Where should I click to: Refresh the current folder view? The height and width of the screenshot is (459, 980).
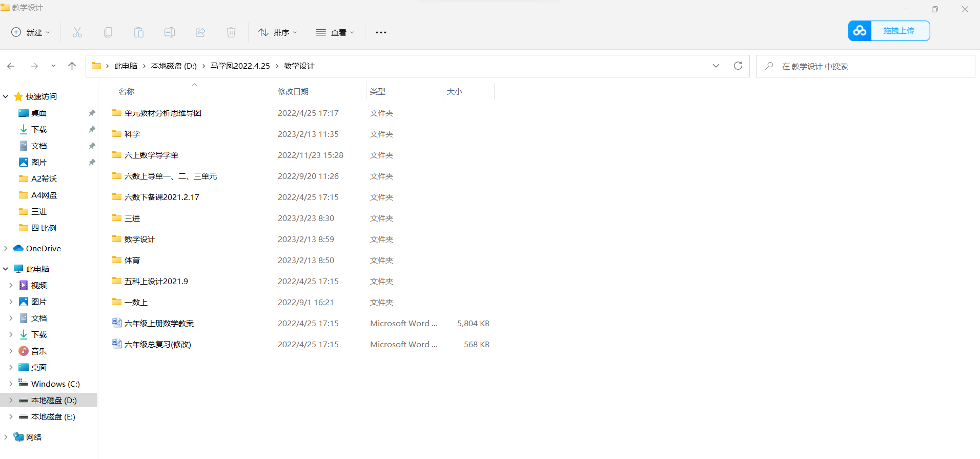click(x=738, y=66)
